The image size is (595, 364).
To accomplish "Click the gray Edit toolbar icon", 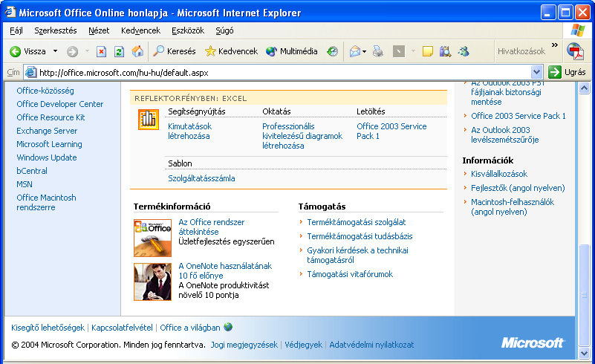I will coord(398,51).
